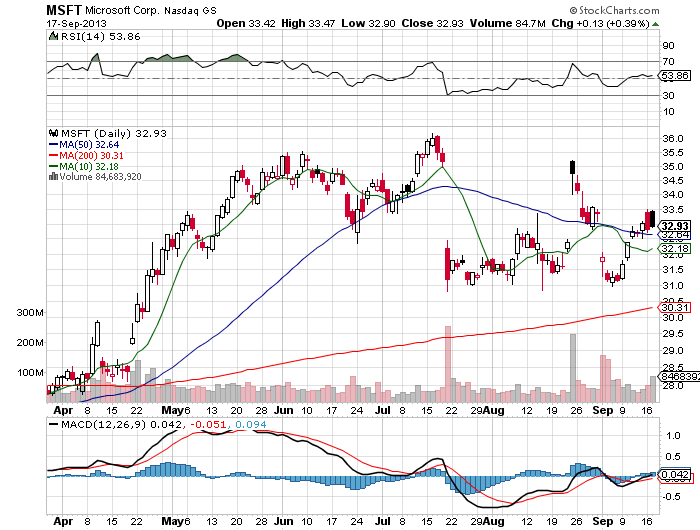Screen dimensions: 700x530
Task: Select the green MA(10) line swatch
Action: pyautogui.click(x=53, y=166)
